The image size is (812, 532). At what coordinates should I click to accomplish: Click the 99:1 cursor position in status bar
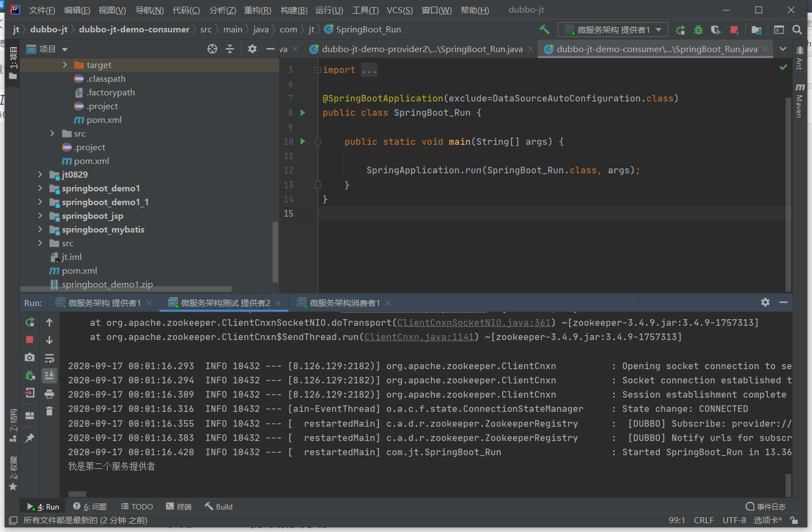pyautogui.click(x=676, y=520)
